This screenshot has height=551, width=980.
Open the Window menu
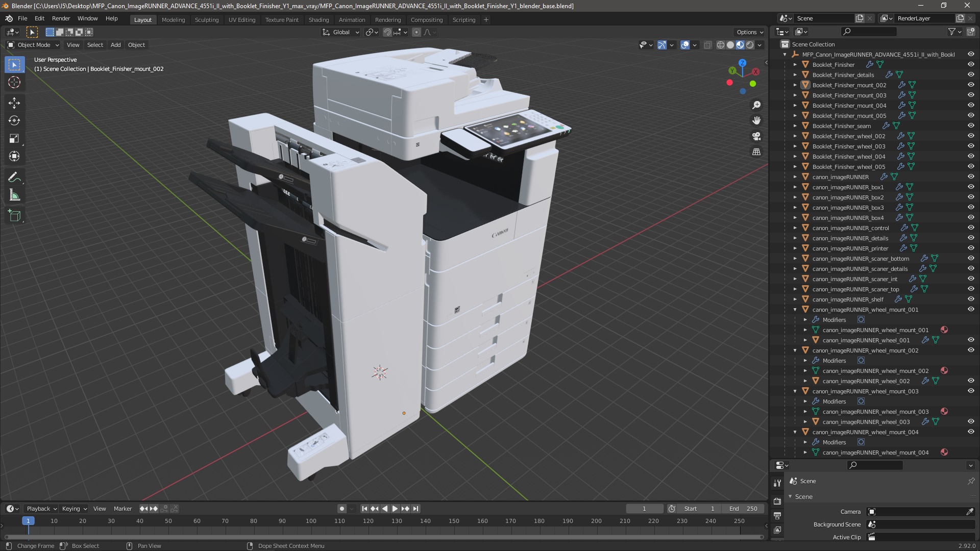tap(87, 18)
